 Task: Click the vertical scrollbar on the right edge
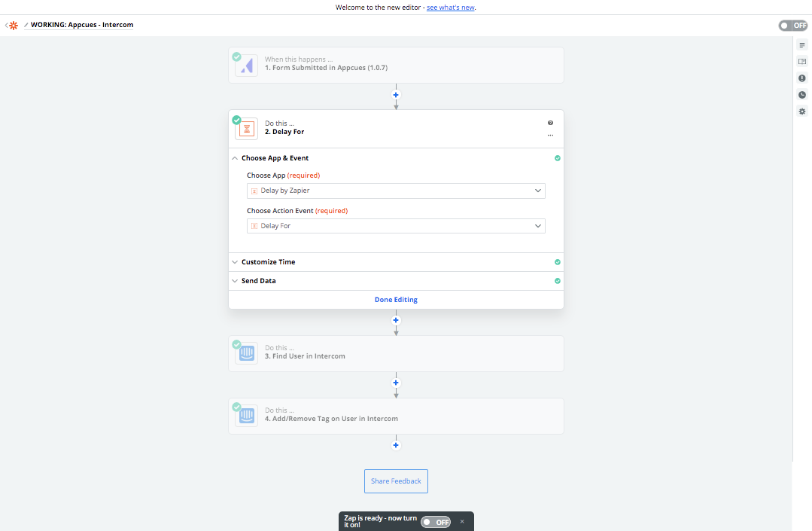pos(792,249)
